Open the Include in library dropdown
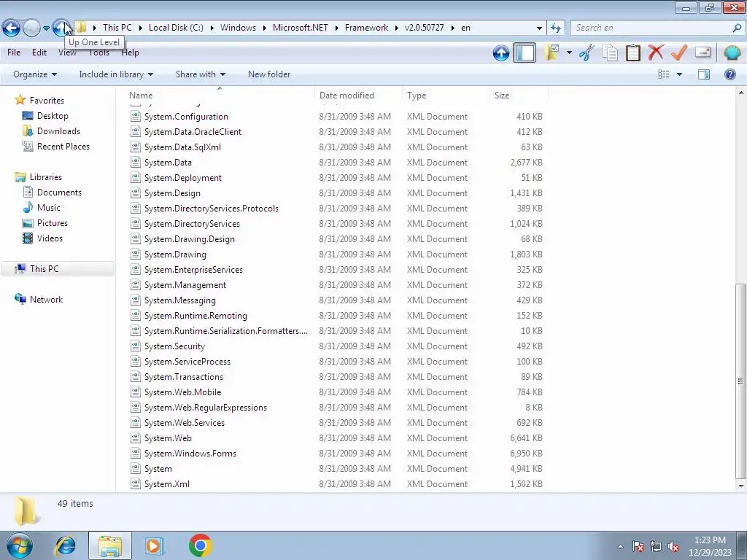The height and width of the screenshot is (560, 747). (x=116, y=74)
